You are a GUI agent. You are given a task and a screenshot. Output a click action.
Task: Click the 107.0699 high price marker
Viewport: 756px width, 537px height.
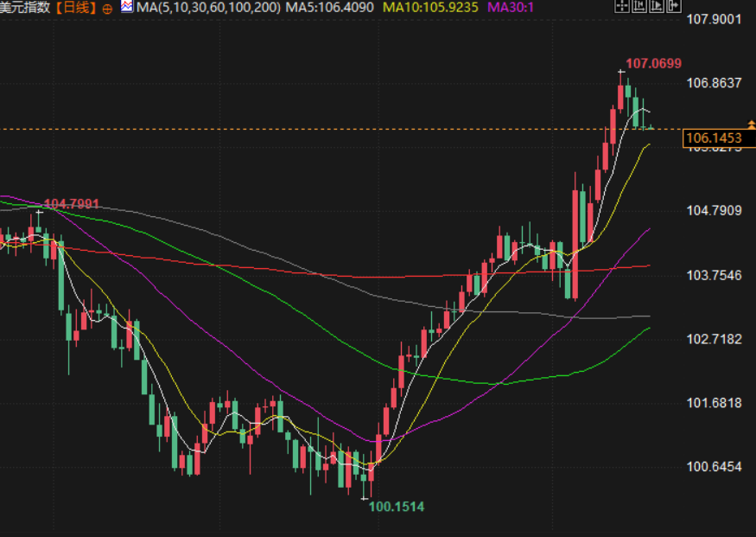[x=653, y=63]
